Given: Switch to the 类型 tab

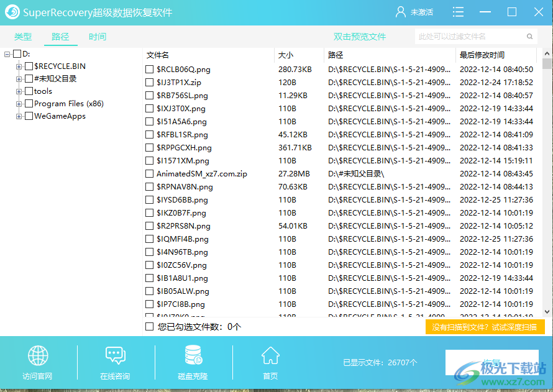Looking at the screenshot, I should click(x=23, y=37).
